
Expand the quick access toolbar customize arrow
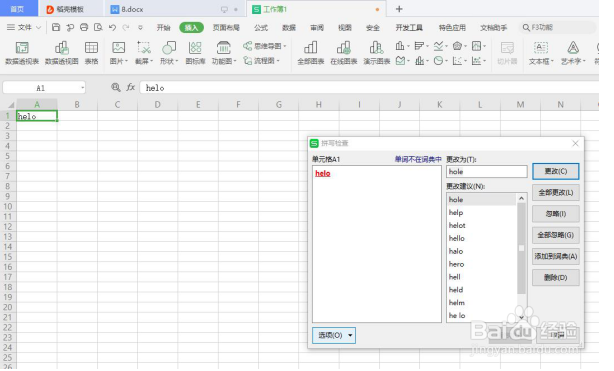pyautogui.click(x=140, y=27)
